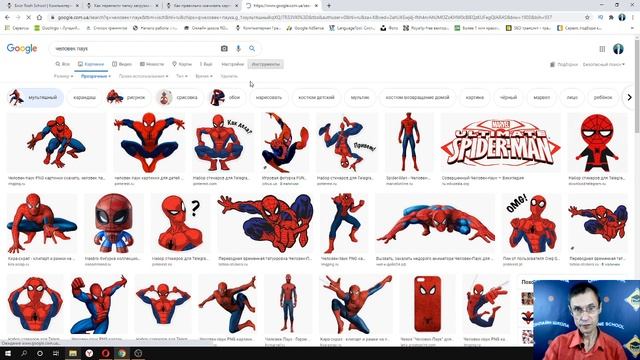This screenshot has width=640, height=360.
Task: Open the Windows Start menu
Action: pos(8,353)
